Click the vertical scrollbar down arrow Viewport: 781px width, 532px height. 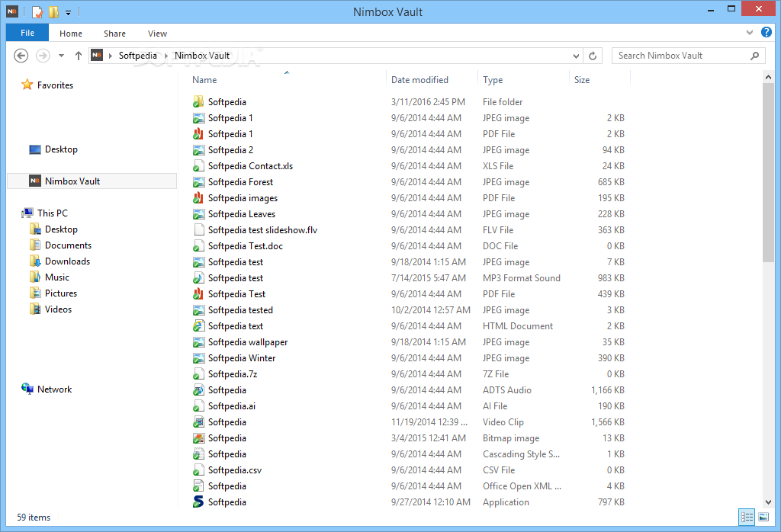coord(768,502)
